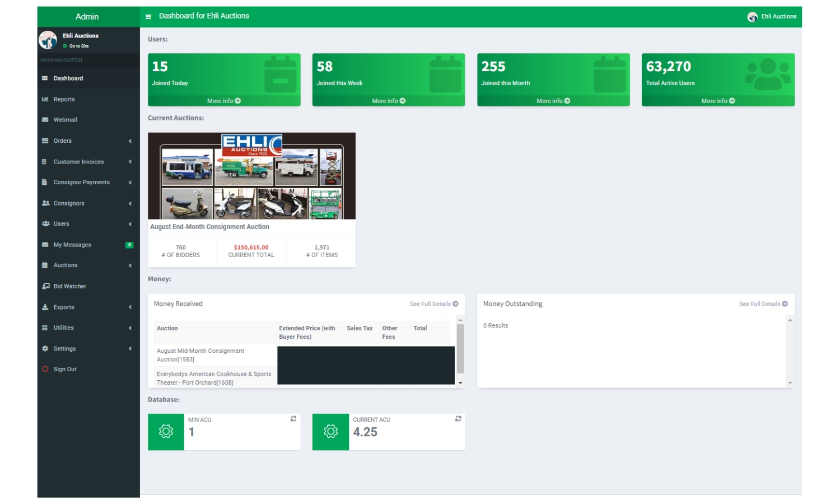Expand the Consignors submenu arrow
The width and height of the screenshot is (840, 504).
130,203
